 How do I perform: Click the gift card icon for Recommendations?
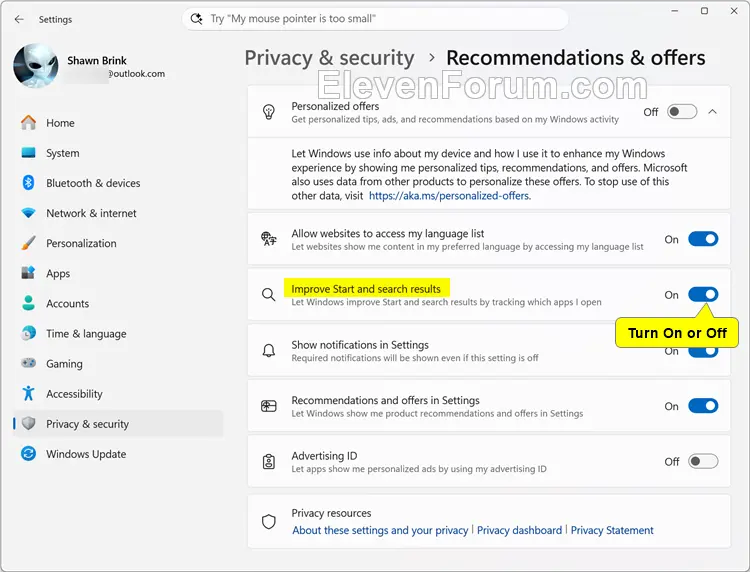[269, 406]
